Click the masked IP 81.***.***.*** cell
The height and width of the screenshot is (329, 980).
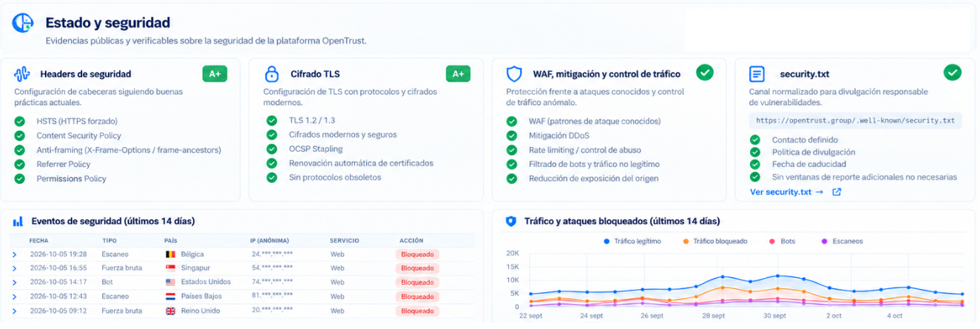(x=272, y=297)
